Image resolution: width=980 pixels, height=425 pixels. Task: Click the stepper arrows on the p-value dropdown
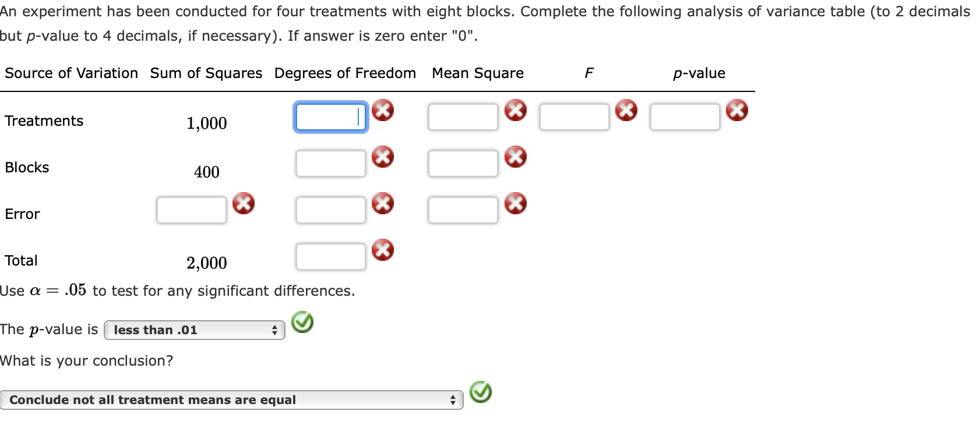pyautogui.click(x=274, y=330)
